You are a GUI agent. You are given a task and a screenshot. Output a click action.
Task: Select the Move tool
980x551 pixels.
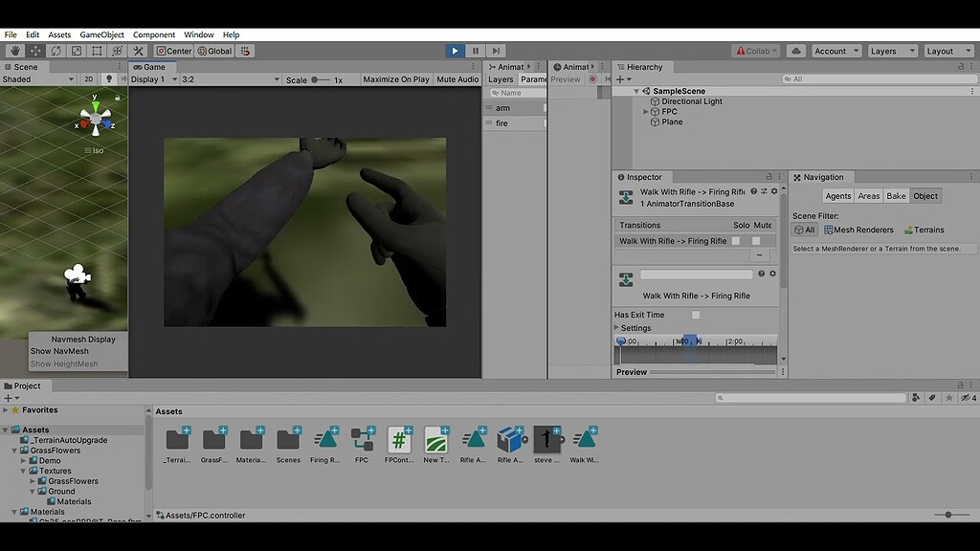click(x=35, y=50)
